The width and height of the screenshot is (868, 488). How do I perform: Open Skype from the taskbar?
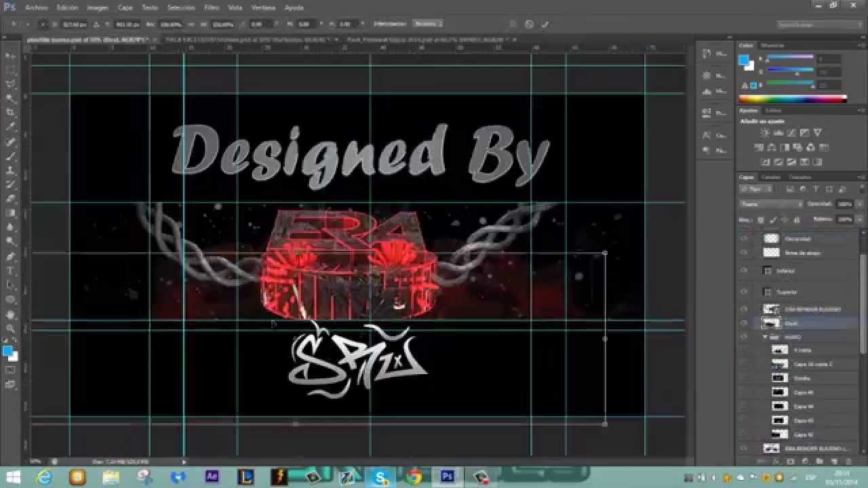pyautogui.click(x=380, y=477)
